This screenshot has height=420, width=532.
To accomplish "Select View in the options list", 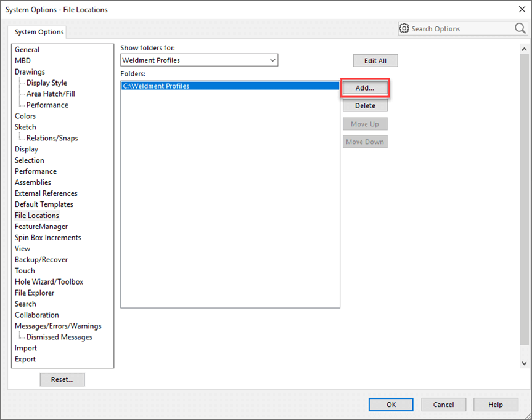I will point(22,248).
